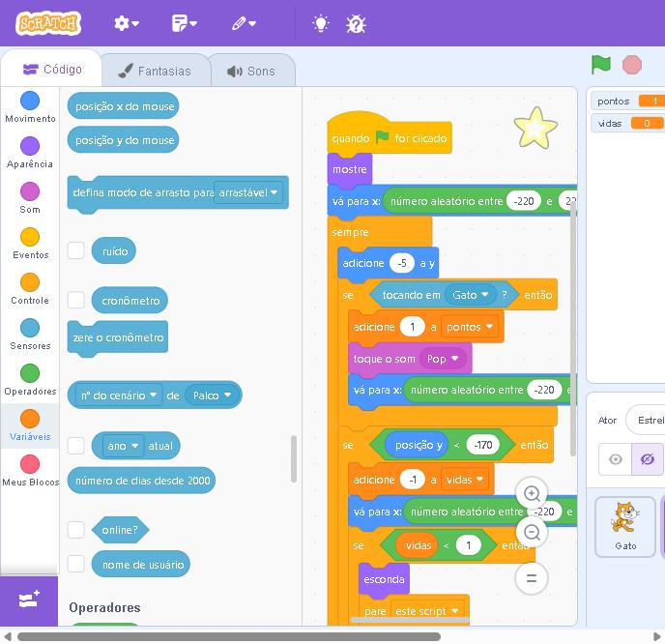
Task: Switch to the Código tab
Action: (52, 70)
